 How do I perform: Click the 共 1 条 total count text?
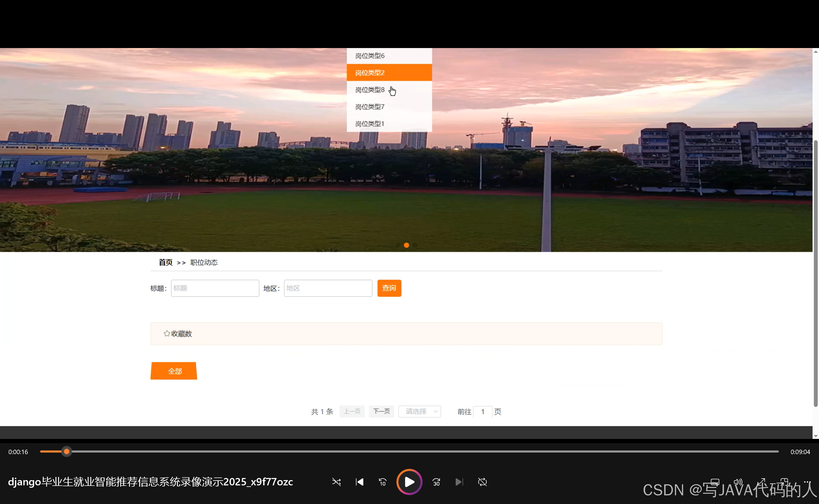coord(322,412)
